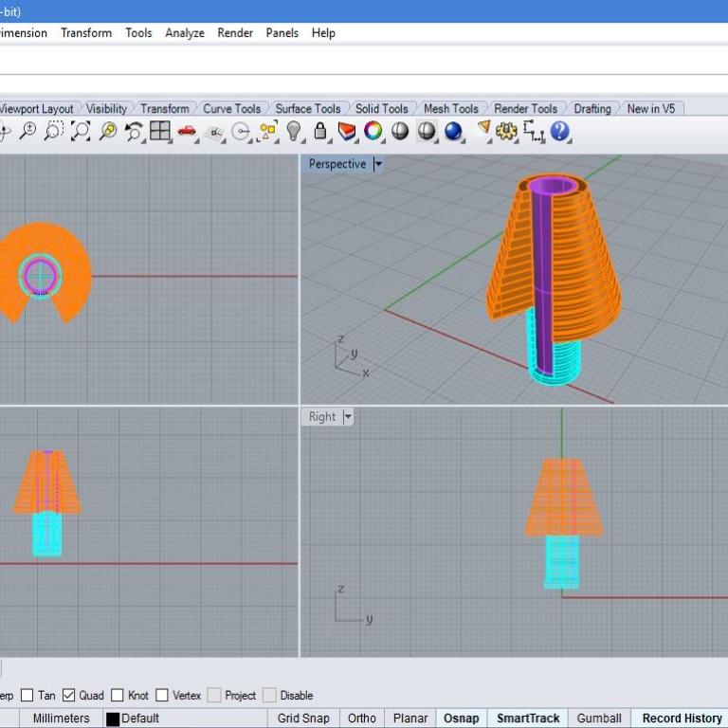Click the blue question mark Help icon
The image size is (728, 728).
(x=560, y=132)
